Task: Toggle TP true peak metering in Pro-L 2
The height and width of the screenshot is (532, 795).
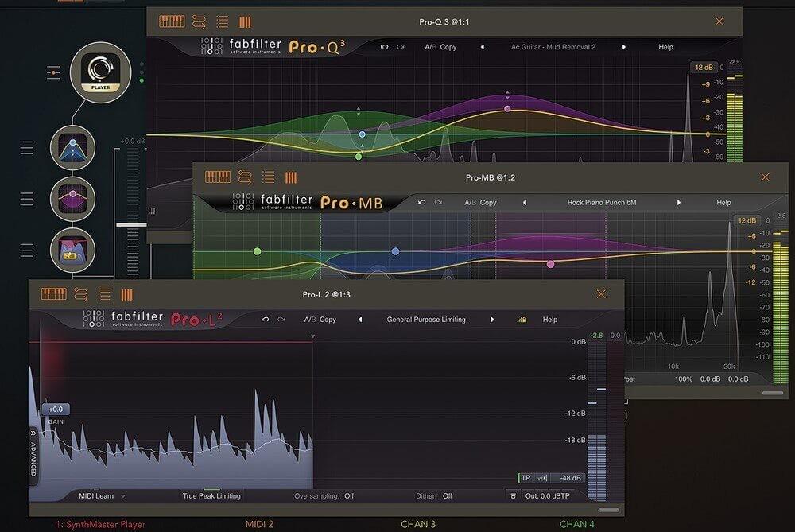Action: tap(525, 478)
